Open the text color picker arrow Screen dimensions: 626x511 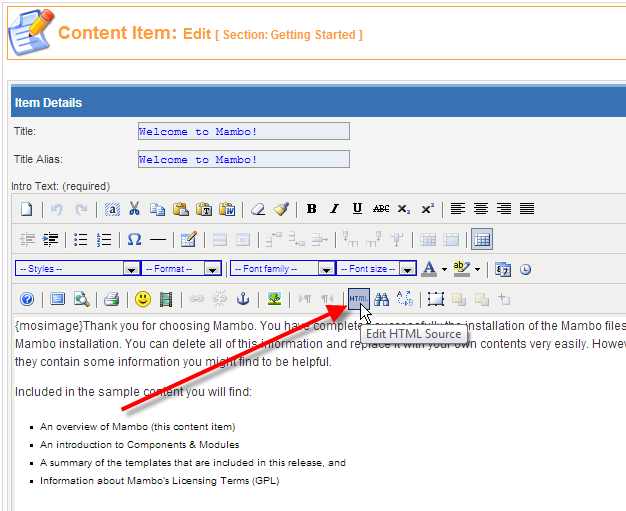tap(442, 269)
